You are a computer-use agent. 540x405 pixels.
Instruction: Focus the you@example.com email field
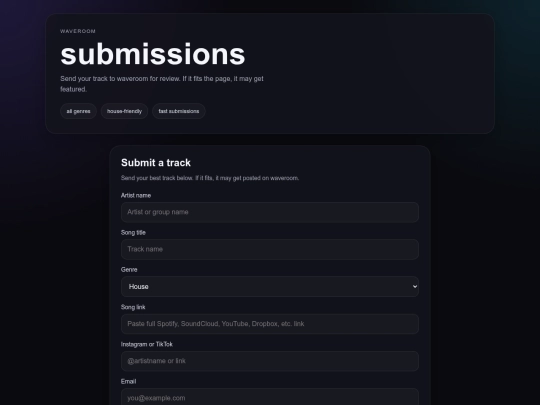pos(270,397)
